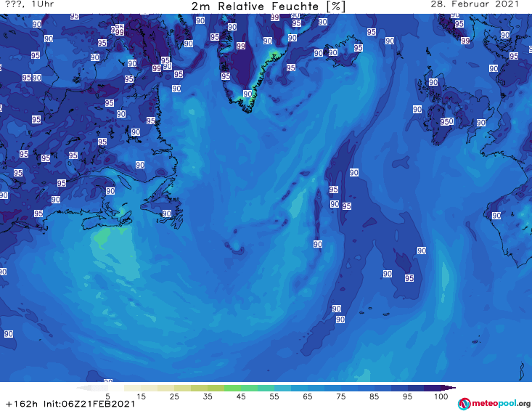Click legend value 15

(x=141, y=396)
